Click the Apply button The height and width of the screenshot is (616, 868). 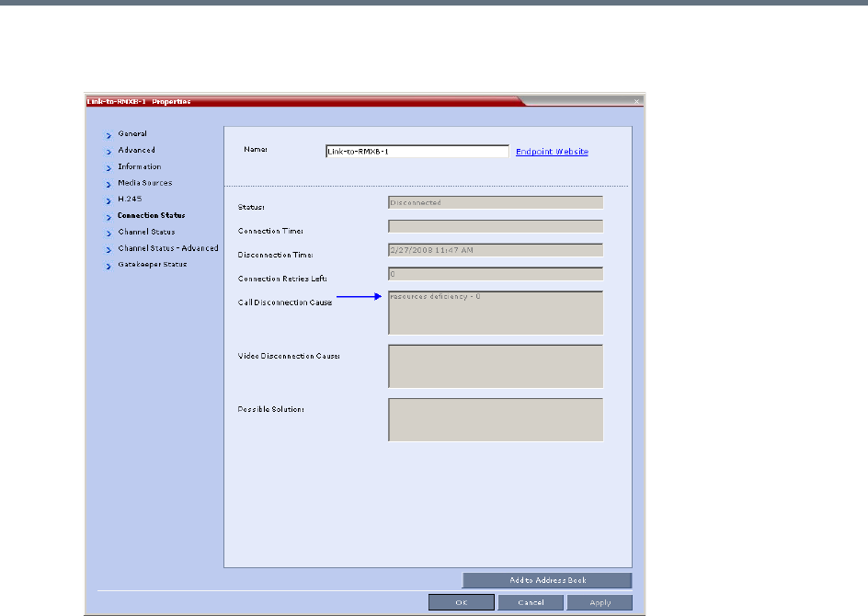pos(600,602)
